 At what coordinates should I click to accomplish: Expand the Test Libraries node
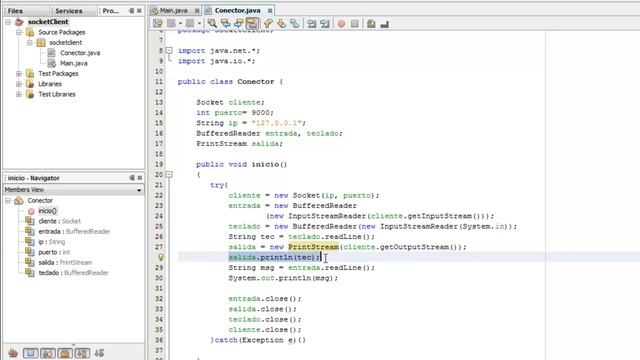click(19, 94)
